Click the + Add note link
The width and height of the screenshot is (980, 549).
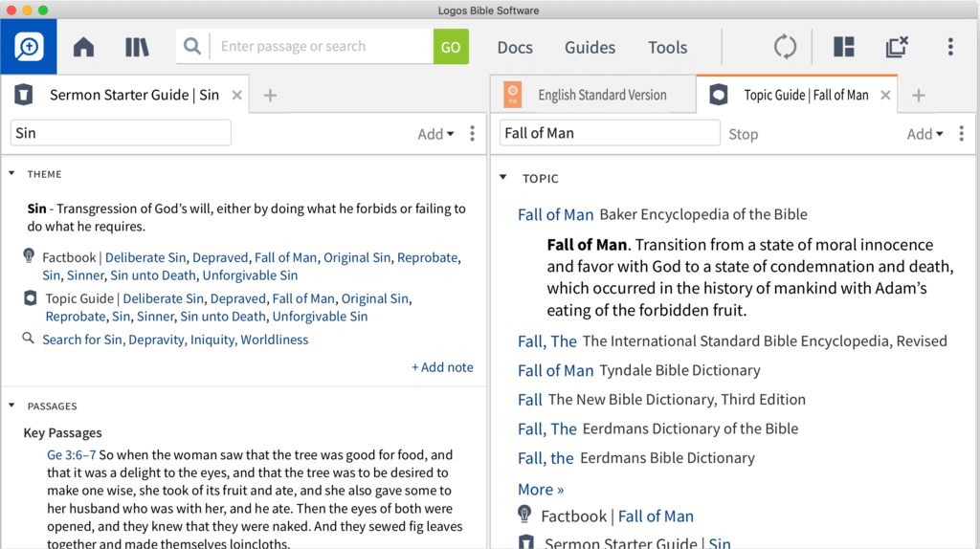pyautogui.click(x=442, y=367)
